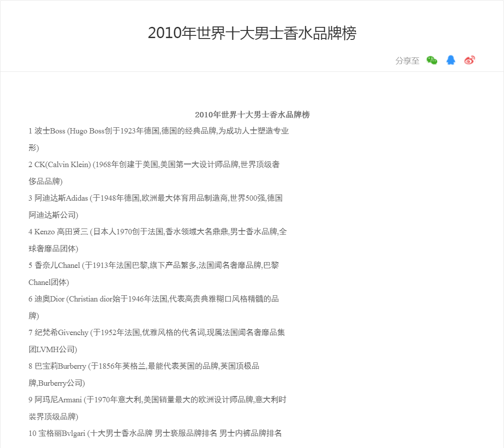Share the article to WeChat
Screen dimensions: 504x448
pos(432,60)
